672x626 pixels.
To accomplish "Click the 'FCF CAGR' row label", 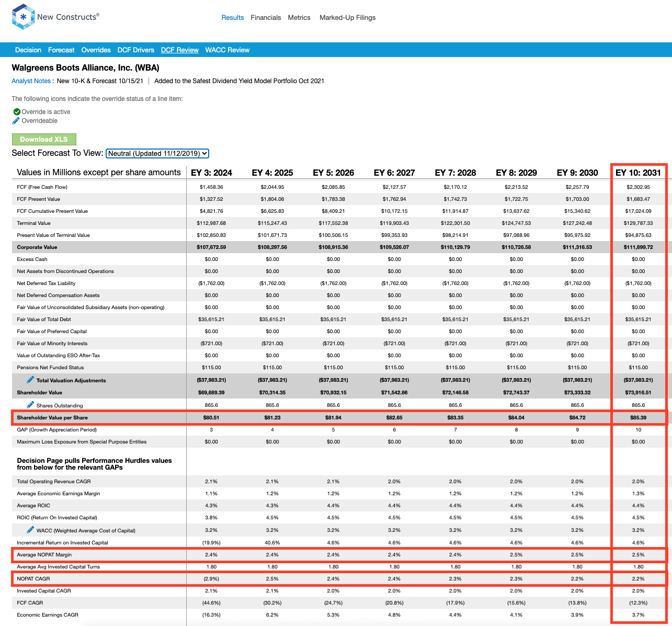I will coord(29,603).
